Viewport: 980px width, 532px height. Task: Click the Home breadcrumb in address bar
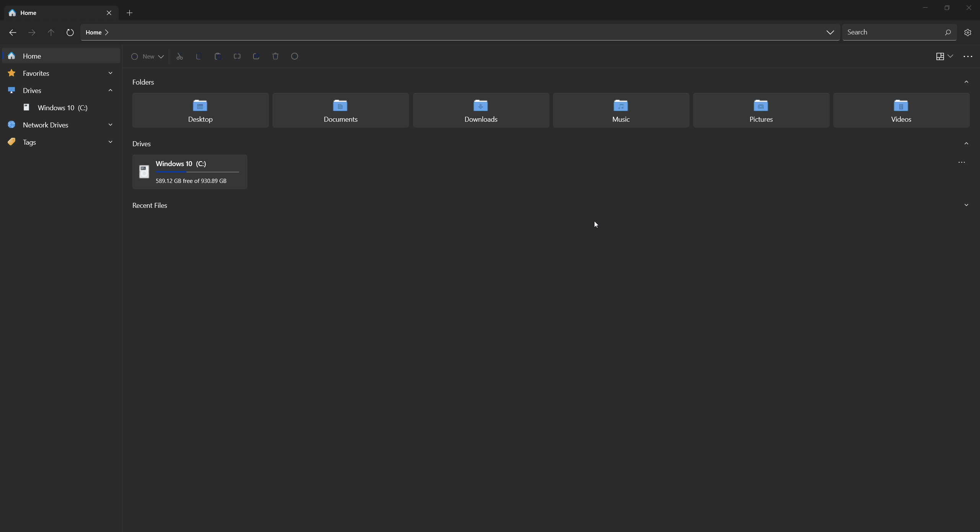[93, 33]
